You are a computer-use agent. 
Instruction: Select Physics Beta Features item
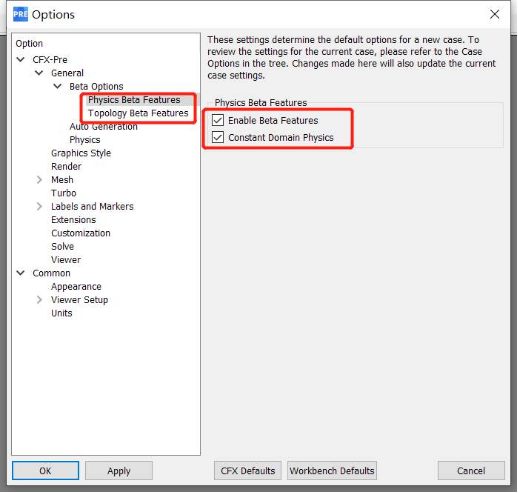[x=134, y=100]
